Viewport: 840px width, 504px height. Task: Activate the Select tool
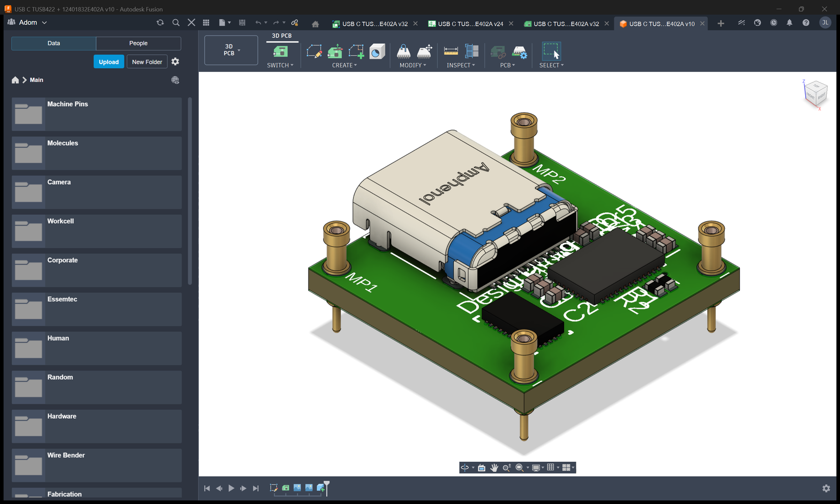[x=551, y=51]
